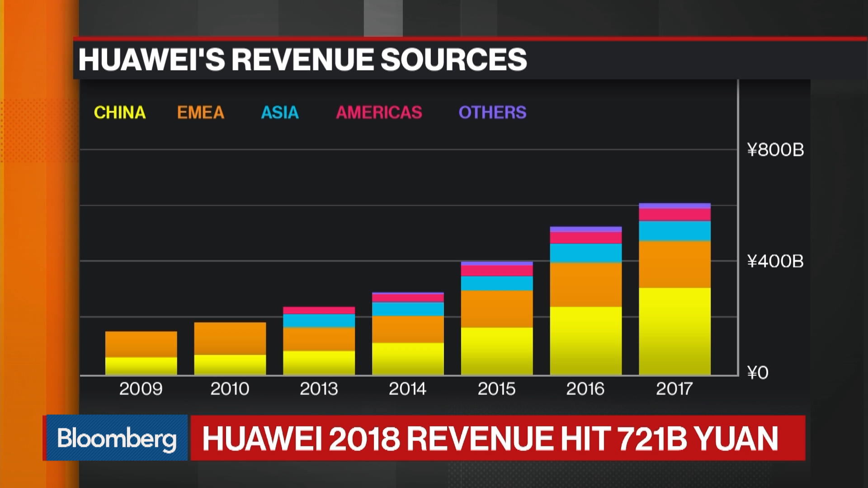868x488 pixels.
Task: Click the ¥800B axis label
Action: coord(775,150)
